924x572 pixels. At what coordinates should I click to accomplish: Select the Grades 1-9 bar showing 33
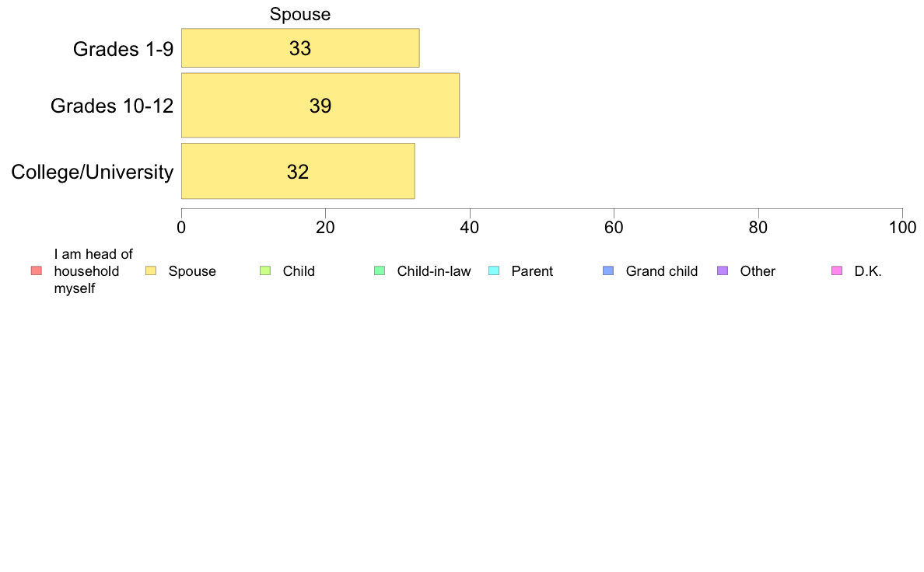300,47
